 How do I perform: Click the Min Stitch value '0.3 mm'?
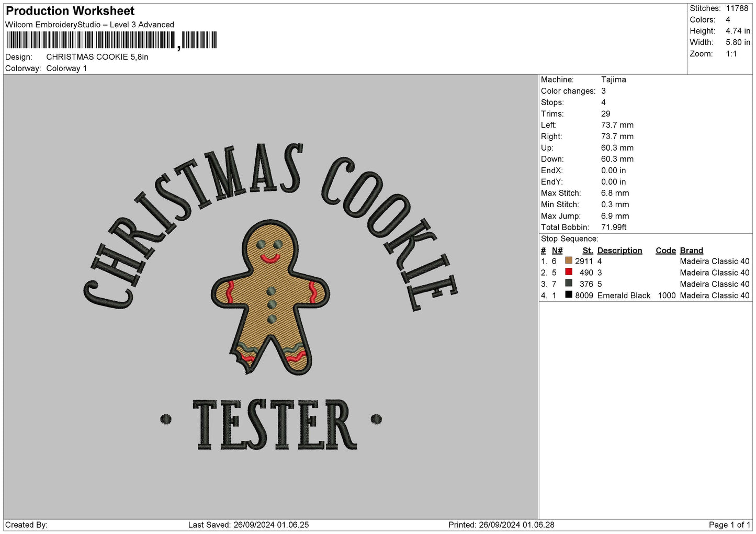click(615, 204)
